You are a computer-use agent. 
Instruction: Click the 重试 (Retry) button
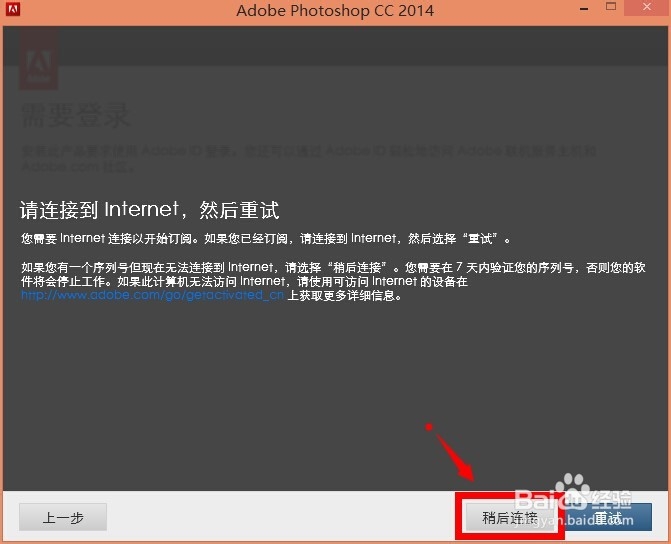609,517
